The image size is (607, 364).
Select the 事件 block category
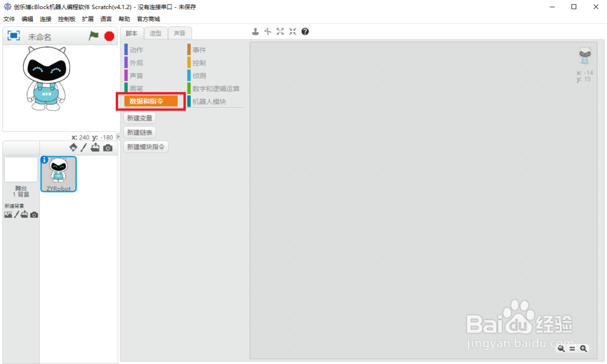(x=200, y=49)
